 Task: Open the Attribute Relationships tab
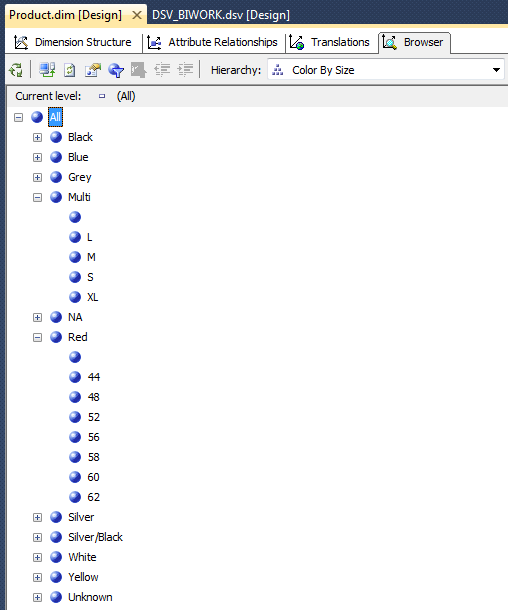[x=212, y=42]
